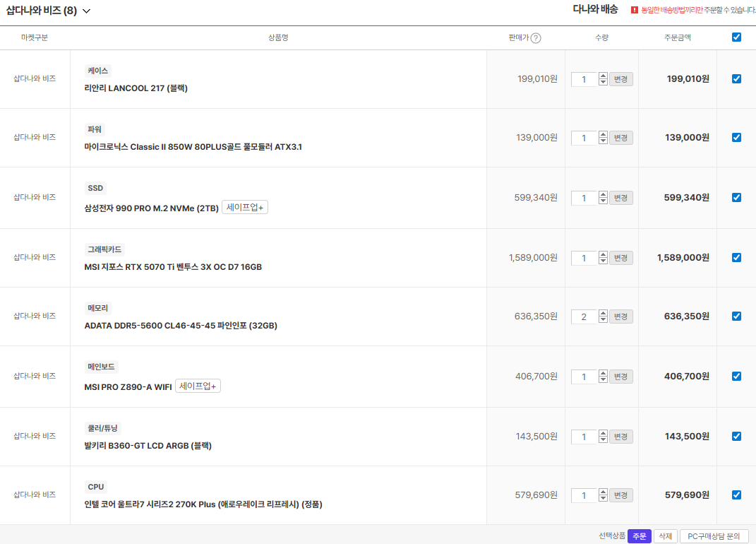Image resolution: width=756 pixels, height=544 pixels.
Task: Click quantity stepper arrows for ADATA memory
Action: [x=603, y=317]
